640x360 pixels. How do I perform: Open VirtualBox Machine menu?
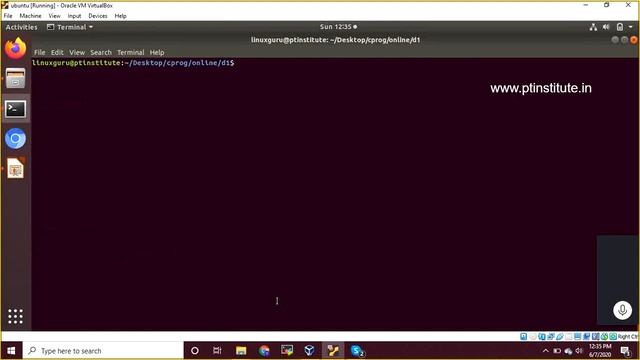[x=30, y=16]
